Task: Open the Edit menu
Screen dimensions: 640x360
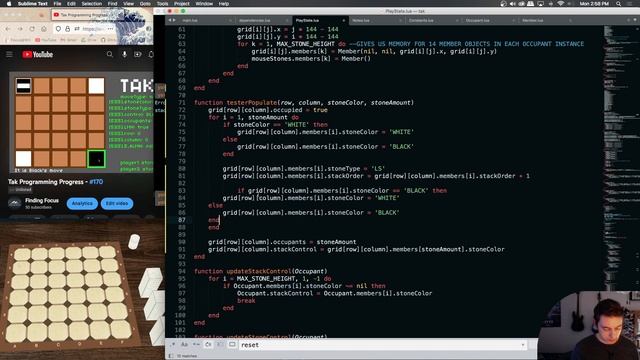Action: click(71, 4)
